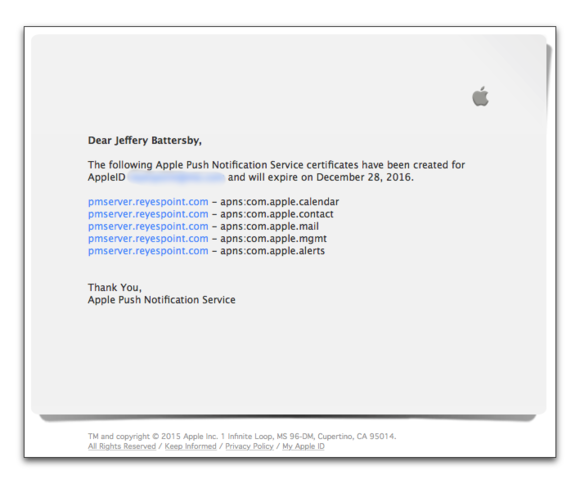Image resolution: width=580 pixels, height=484 pixels.
Task: Click the greeting 'Dear Jeffery Battersby,'
Action: coord(145,141)
